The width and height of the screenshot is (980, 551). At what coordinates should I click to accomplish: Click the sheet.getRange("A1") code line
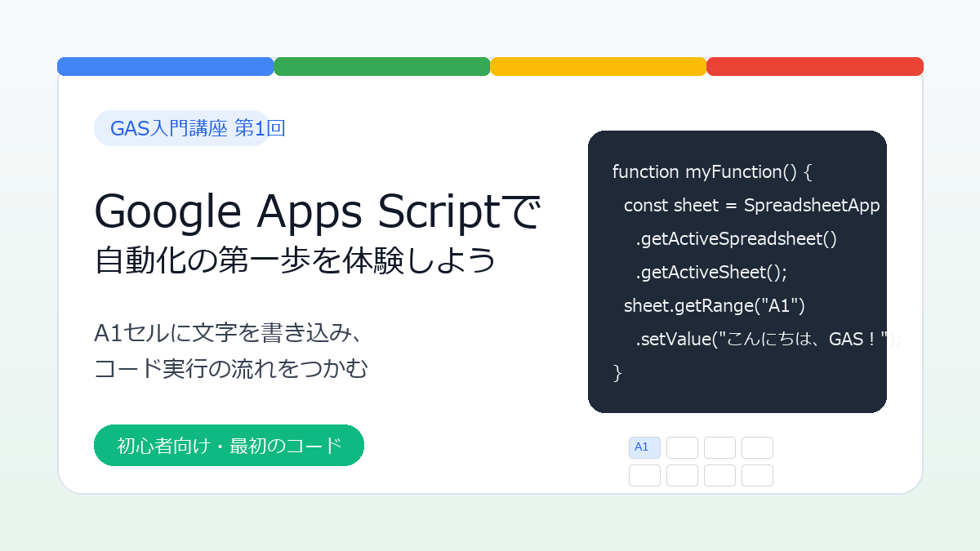tap(715, 305)
